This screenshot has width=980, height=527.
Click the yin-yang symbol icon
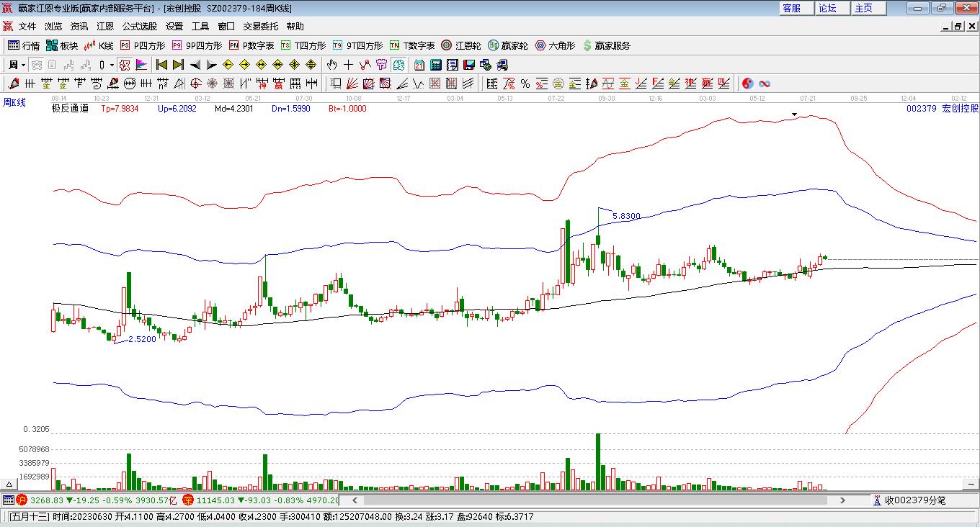[x=748, y=84]
